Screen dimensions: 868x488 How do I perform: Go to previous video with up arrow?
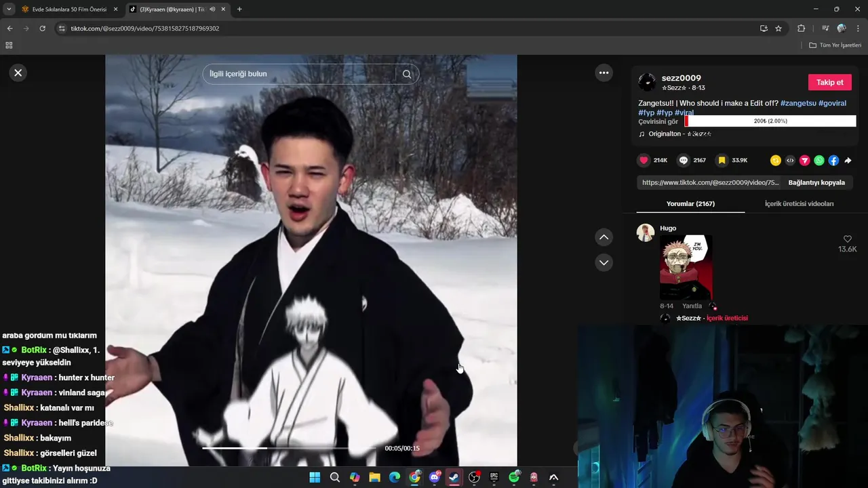click(x=604, y=237)
